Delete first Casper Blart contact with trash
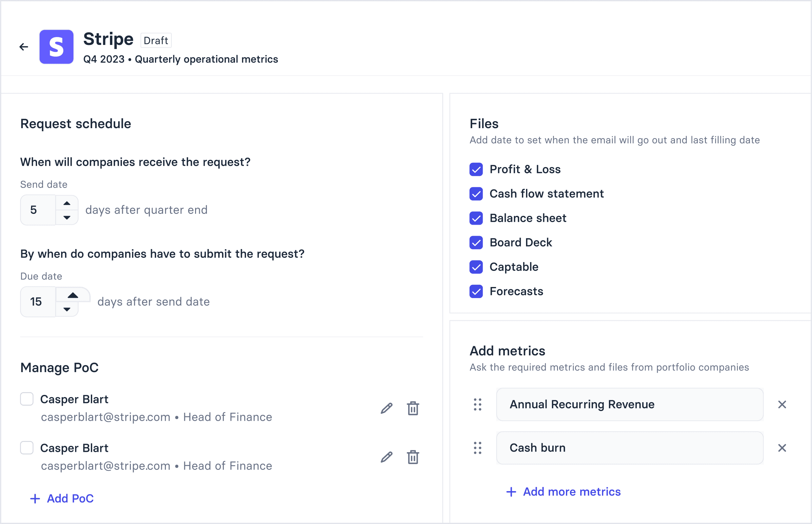812x524 pixels. tap(413, 408)
